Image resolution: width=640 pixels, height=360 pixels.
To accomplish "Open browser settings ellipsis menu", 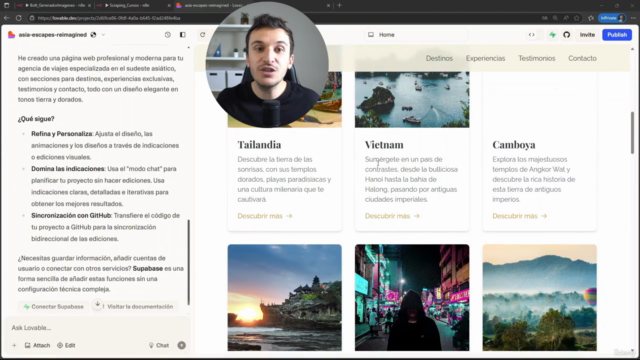I will pyautogui.click(x=633, y=18).
